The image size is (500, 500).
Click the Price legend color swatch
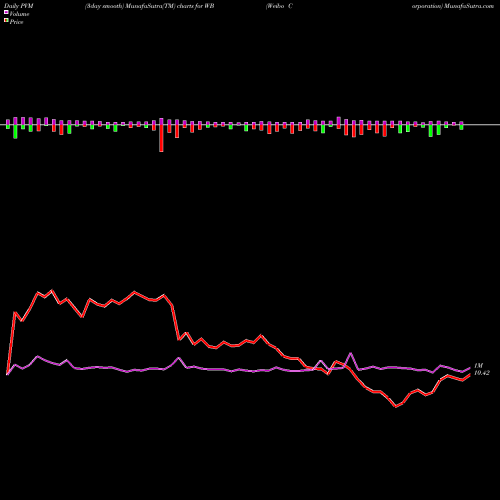[x=6, y=20]
